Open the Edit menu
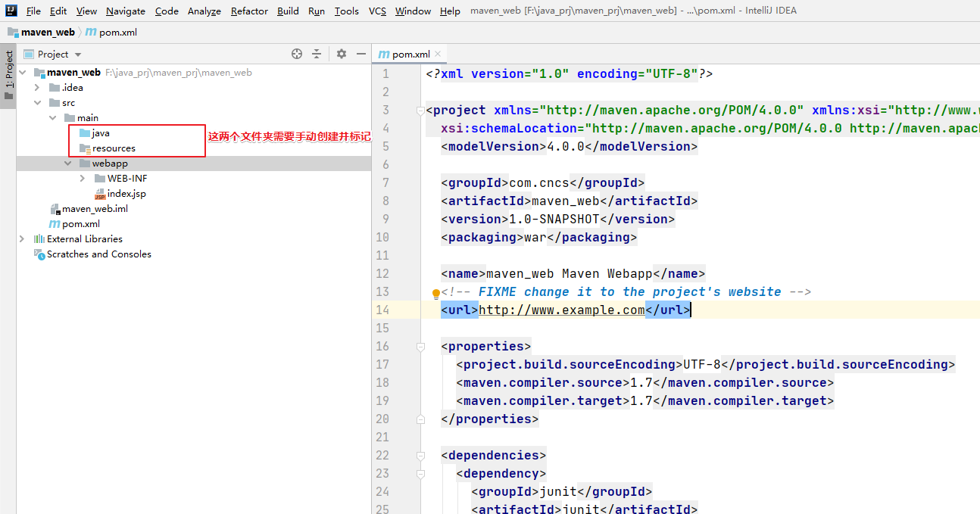The height and width of the screenshot is (514, 980). tap(58, 11)
